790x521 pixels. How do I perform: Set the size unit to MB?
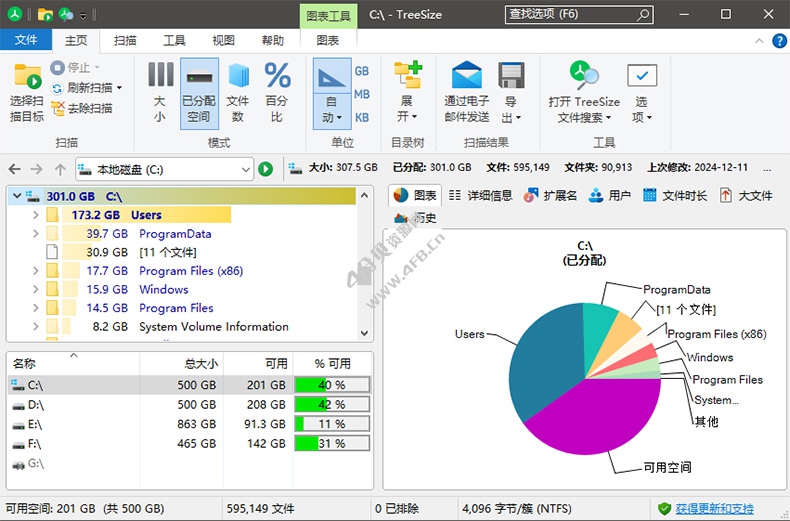(362, 94)
